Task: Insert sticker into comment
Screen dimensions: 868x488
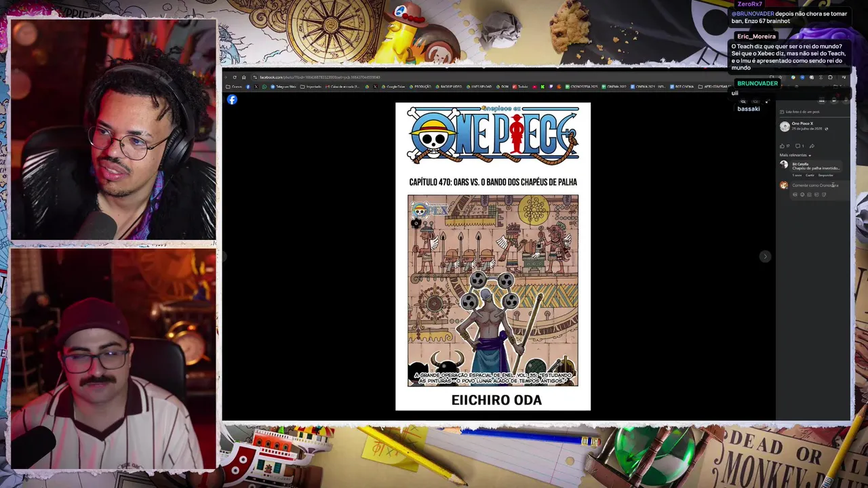Action: tap(824, 195)
